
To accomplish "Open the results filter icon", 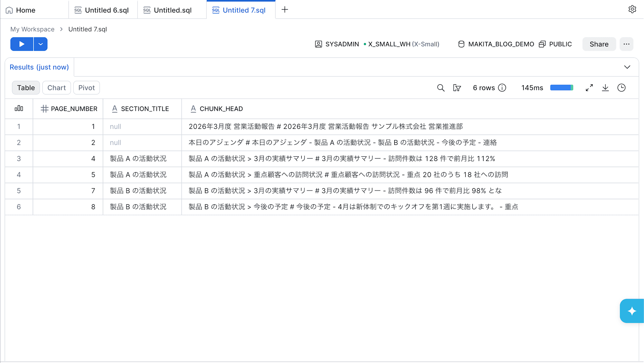I will (x=457, y=88).
